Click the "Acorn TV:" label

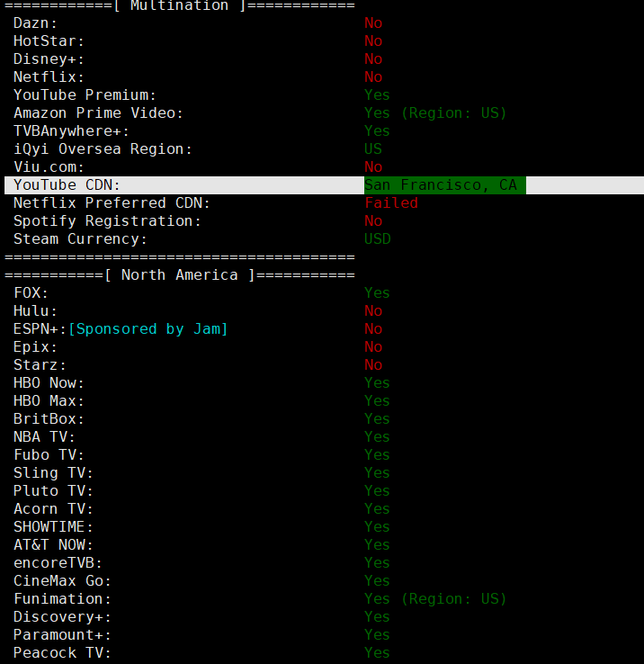tap(53, 509)
